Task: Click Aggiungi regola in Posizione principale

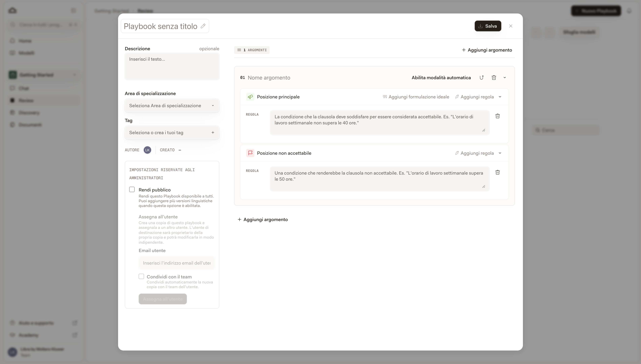Action: [474, 97]
